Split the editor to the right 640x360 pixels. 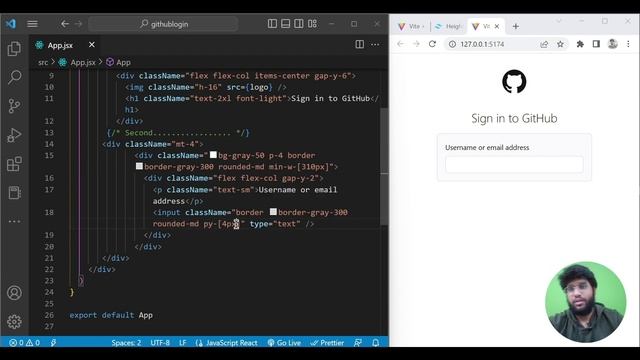point(360,44)
